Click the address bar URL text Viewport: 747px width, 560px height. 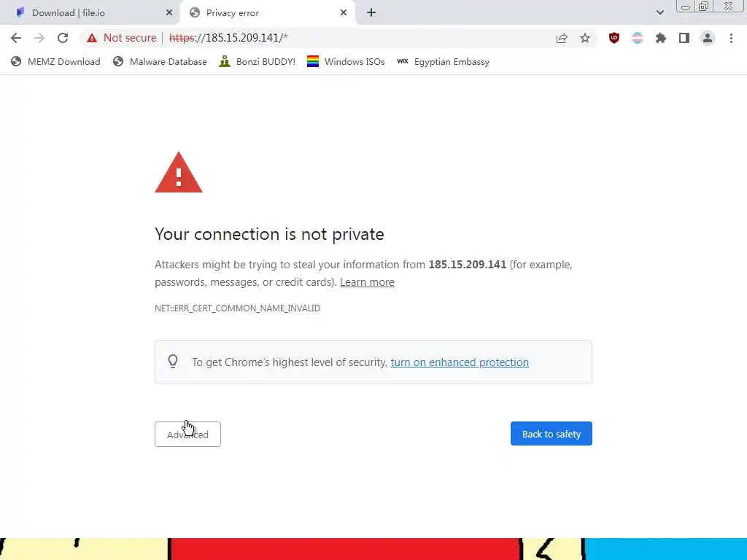(228, 38)
